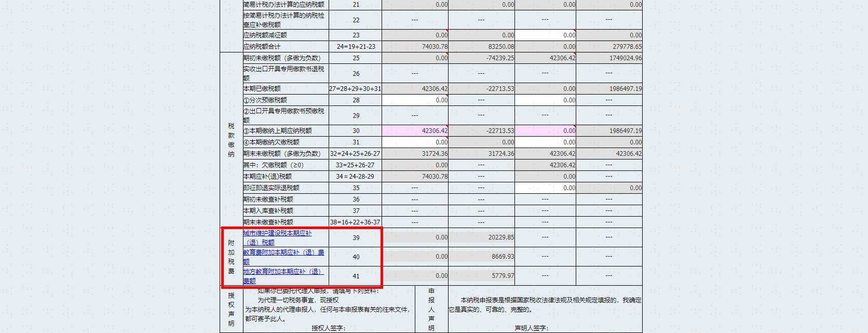868x333 pixels.
Task: Select the value 279778.65 in row 24
Action: [627, 46]
